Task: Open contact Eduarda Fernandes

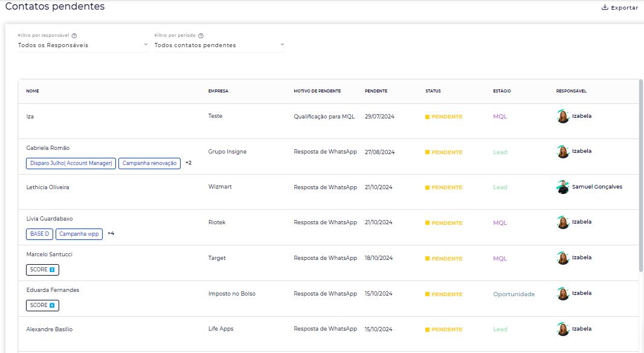Action: click(53, 290)
